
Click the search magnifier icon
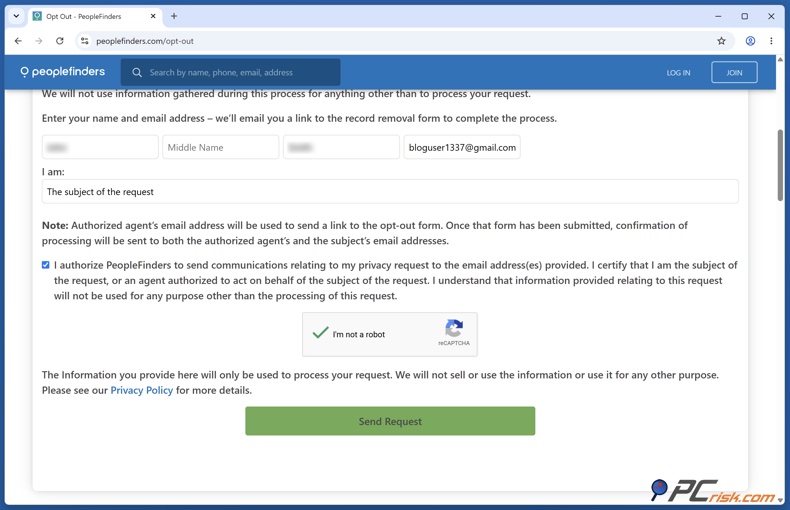pos(137,73)
